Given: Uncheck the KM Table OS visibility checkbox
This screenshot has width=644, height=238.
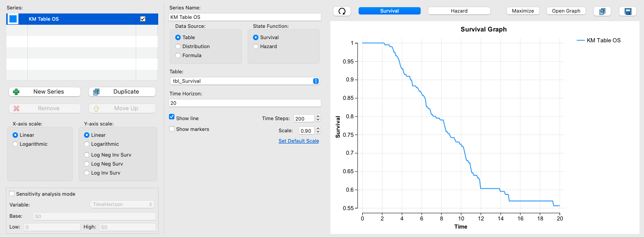Looking at the screenshot, I should [143, 19].
